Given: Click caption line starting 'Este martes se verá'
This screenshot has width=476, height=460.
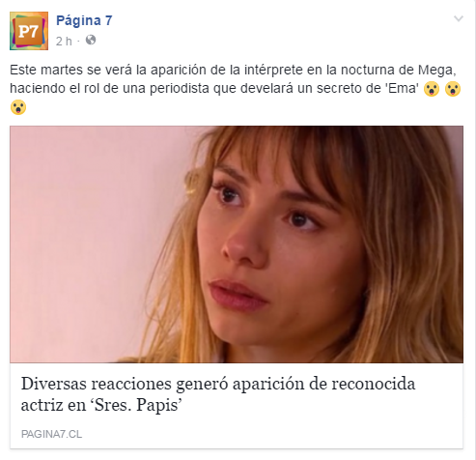Looking at the screenshot, I should click(233, 71).
